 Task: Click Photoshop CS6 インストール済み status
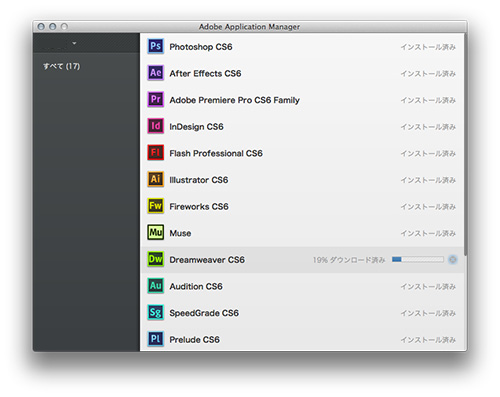coord(428,47)
